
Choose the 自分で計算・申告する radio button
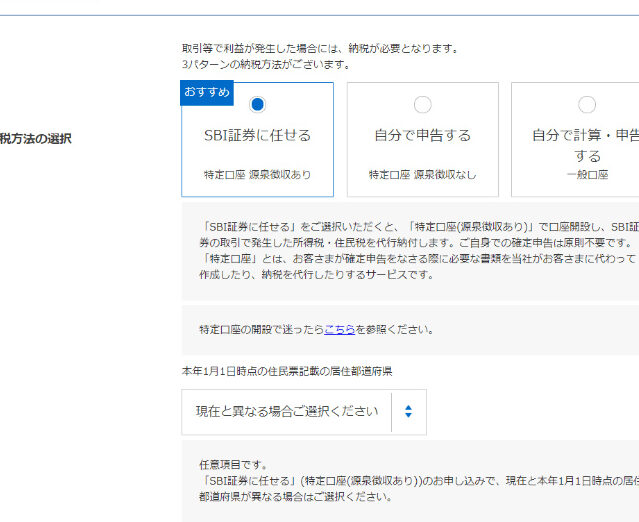pos(587,104)
